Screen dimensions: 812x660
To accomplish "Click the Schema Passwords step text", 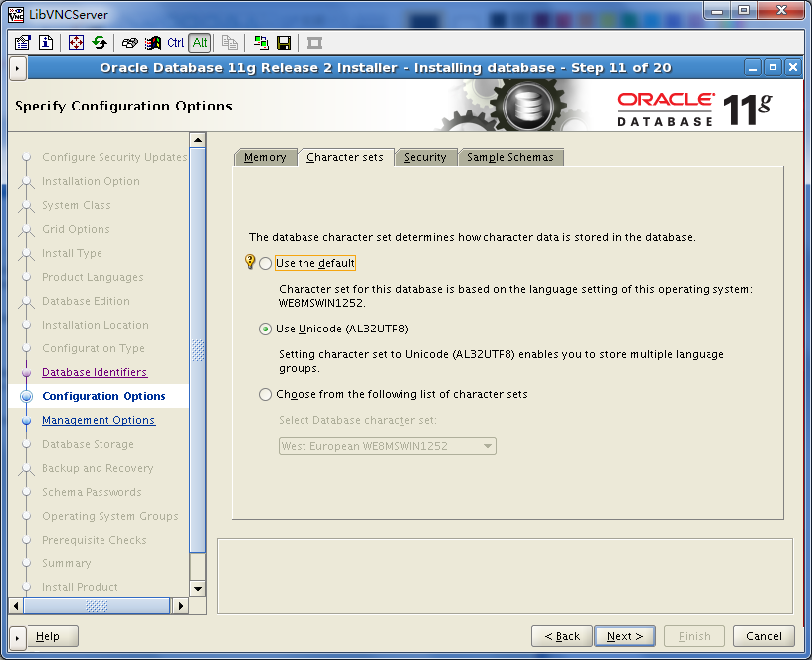I will click(92, 492).
